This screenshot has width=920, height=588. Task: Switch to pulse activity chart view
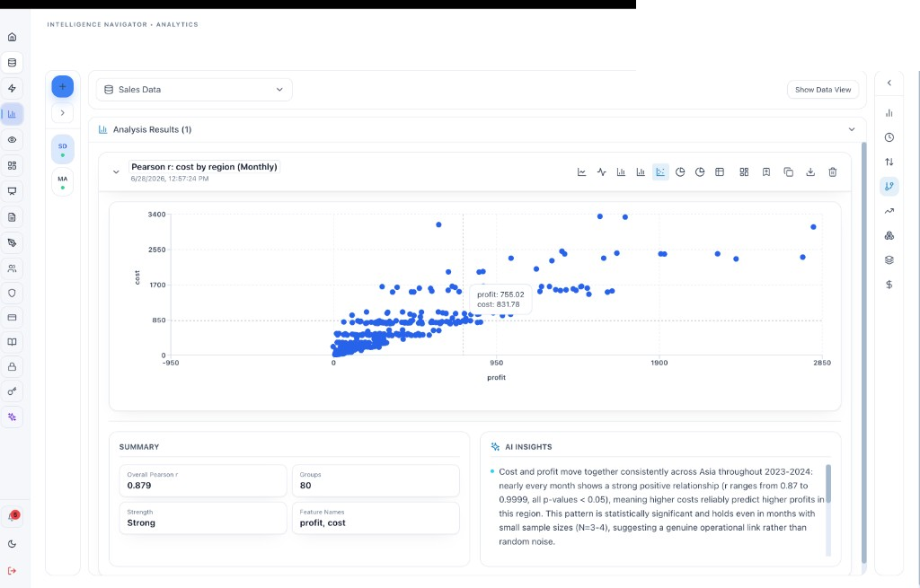(x=601, y=172)
